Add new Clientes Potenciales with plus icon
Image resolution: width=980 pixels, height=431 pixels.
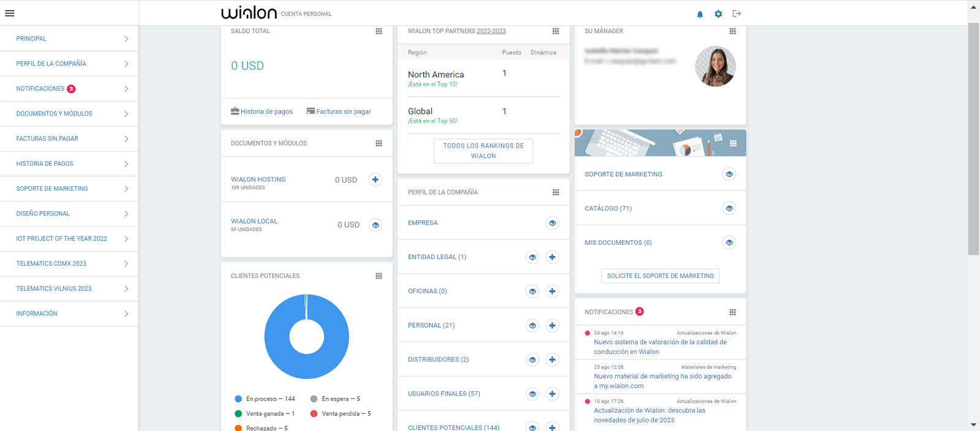click(x=552, y=427)
